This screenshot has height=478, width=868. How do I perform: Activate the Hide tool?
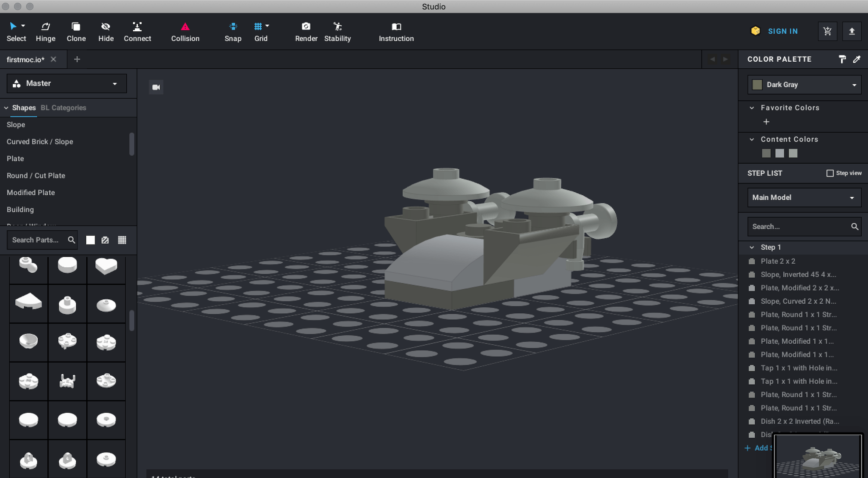click(106, 31)
